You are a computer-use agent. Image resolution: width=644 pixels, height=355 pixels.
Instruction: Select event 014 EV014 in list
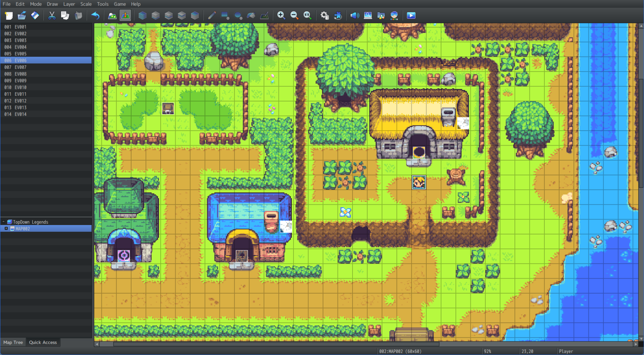click(x=46, y=114)
